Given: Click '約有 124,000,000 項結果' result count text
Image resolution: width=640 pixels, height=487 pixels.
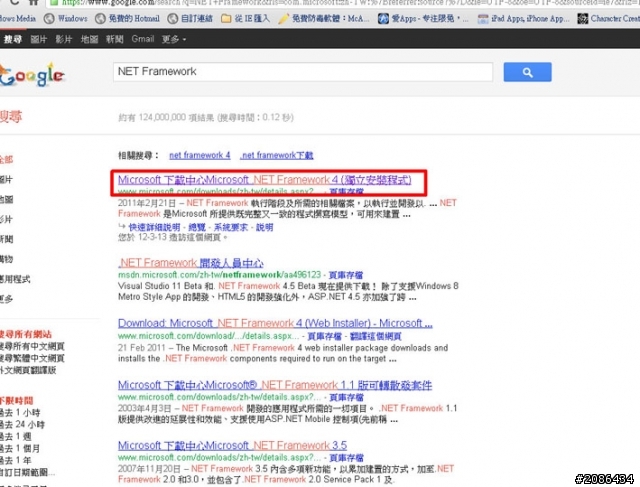Looking at the screenshot, I should coord(166,118).
